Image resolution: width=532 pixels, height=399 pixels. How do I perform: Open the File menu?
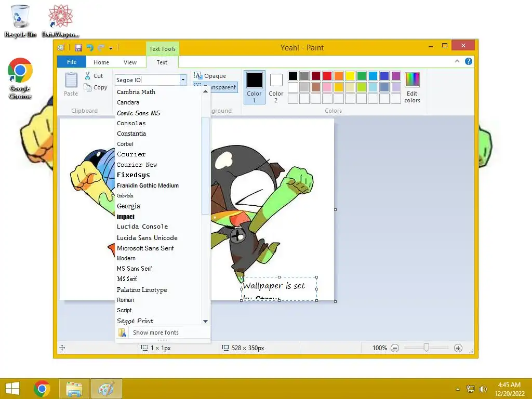72,62
